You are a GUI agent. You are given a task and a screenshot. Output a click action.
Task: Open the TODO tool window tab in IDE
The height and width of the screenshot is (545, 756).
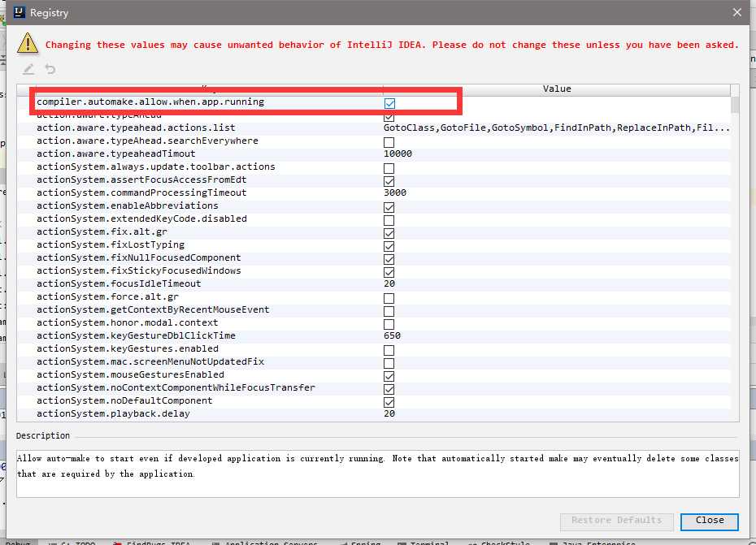(x=72, y=543)
